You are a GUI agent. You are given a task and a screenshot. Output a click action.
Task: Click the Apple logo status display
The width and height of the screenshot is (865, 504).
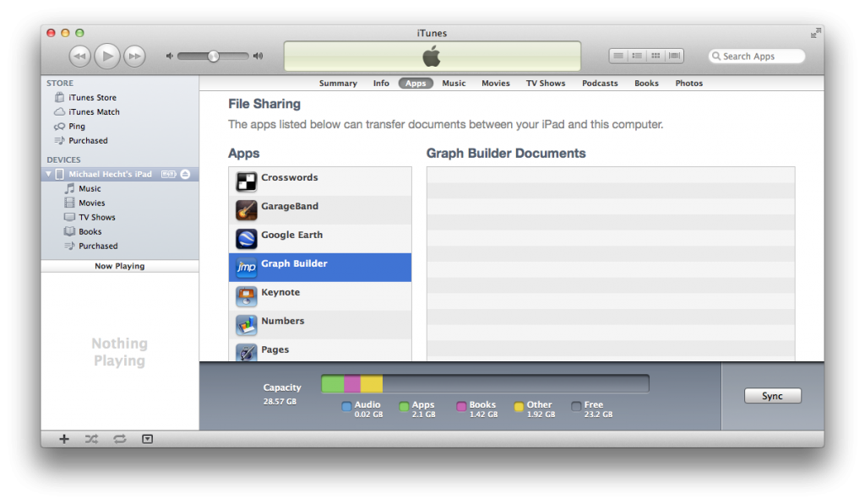point(432,57)
